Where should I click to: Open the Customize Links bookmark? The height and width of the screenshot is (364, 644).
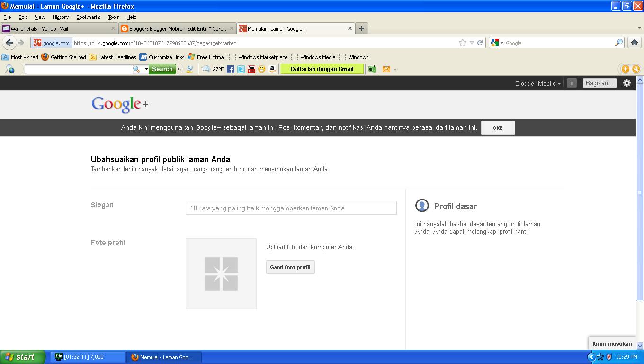(162, 57)
